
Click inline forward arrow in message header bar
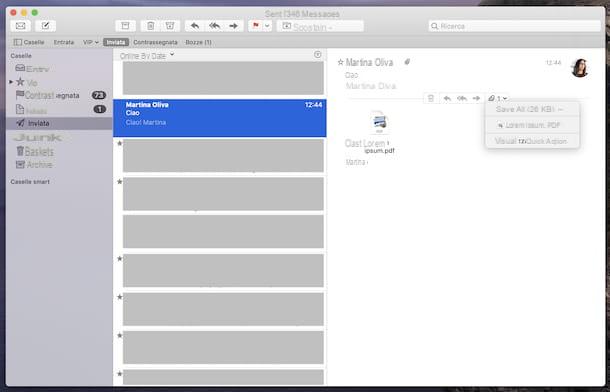[x=476, y=98]
